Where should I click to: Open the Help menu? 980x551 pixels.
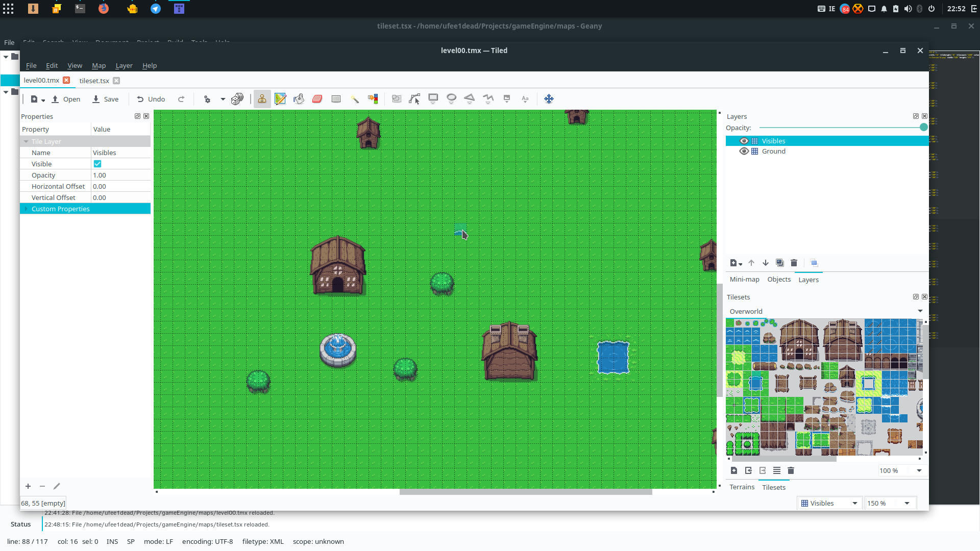click(x=149, y=65)
